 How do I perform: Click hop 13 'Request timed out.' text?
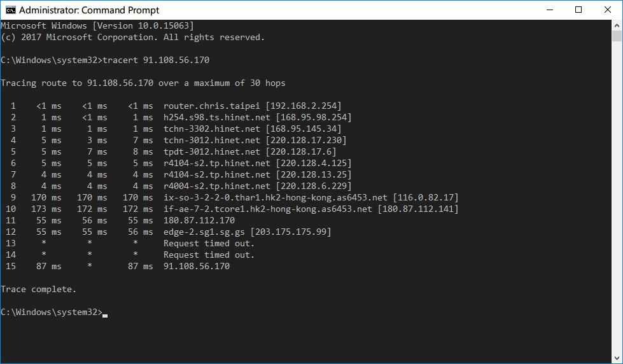209,243
